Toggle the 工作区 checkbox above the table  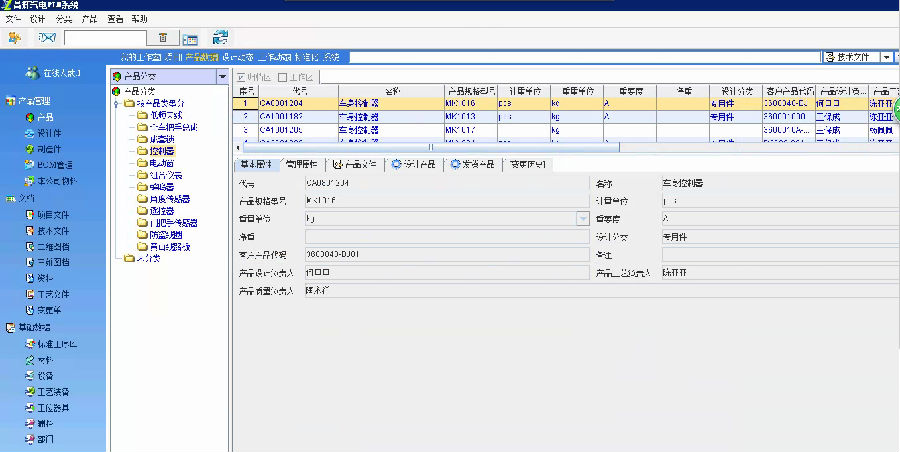click(283, 77)
